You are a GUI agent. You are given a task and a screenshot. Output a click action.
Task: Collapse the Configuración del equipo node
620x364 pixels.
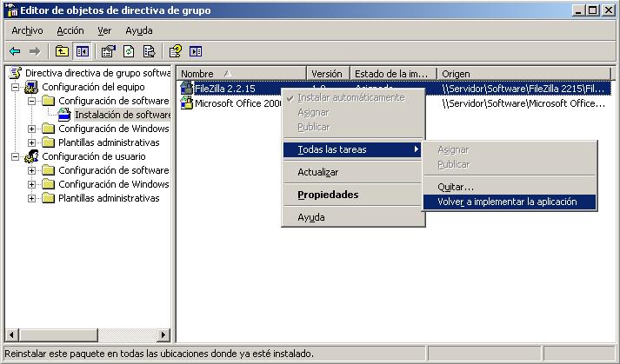pyautogui.click(x=16, y=87)
